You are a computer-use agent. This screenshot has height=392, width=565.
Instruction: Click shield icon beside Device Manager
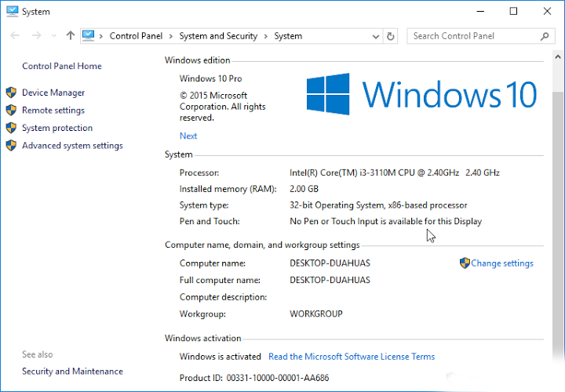[x=11, y=93]
